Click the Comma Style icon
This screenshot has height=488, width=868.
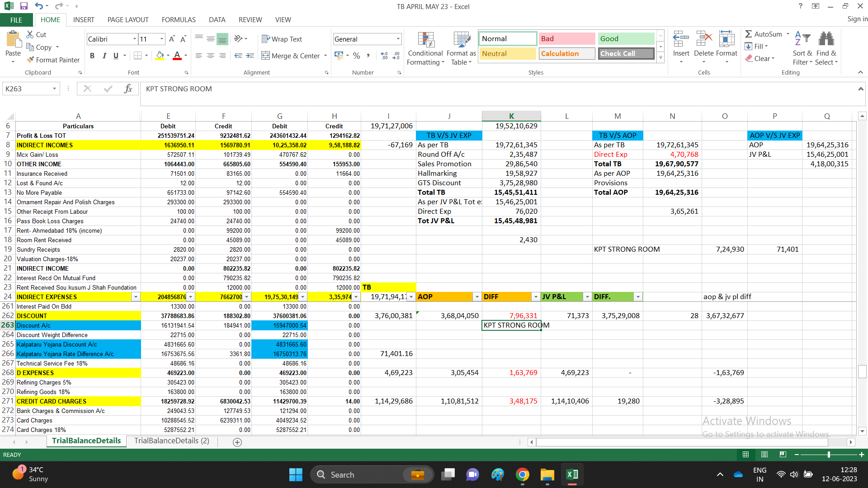368,56
